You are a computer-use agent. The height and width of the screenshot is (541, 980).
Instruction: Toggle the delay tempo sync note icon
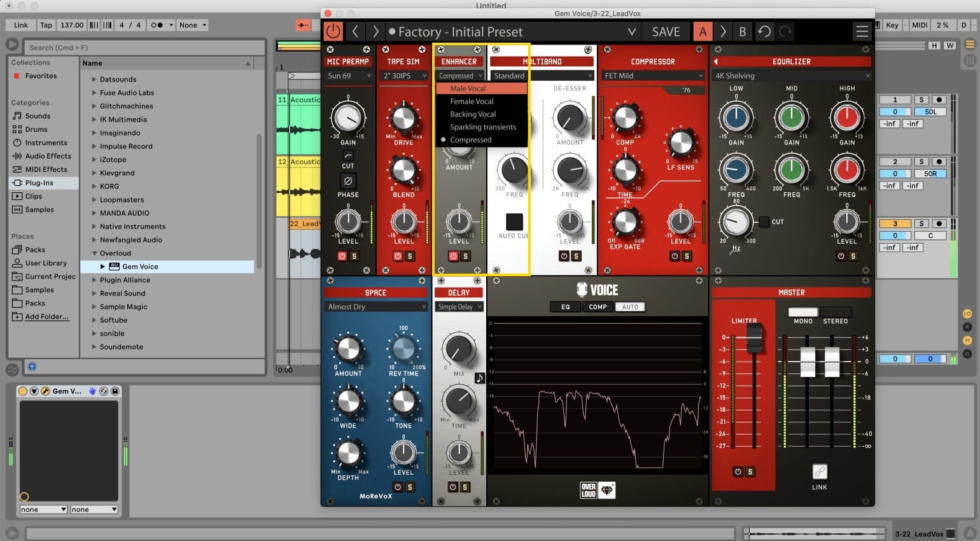click(479, 378)
